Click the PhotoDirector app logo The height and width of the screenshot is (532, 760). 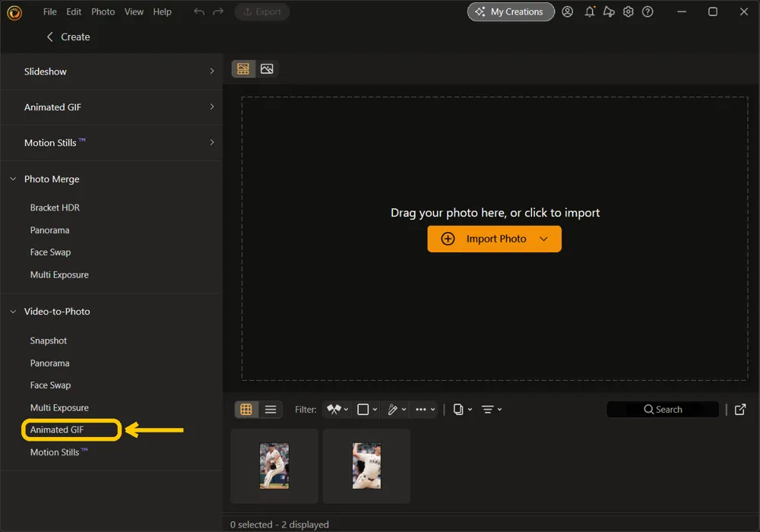[x=14, y=13]
